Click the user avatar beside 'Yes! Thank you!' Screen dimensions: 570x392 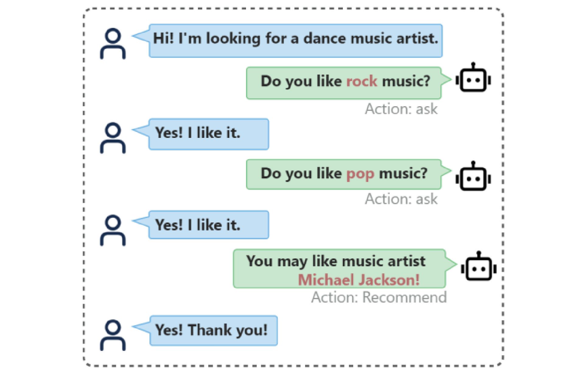(113, 335)
